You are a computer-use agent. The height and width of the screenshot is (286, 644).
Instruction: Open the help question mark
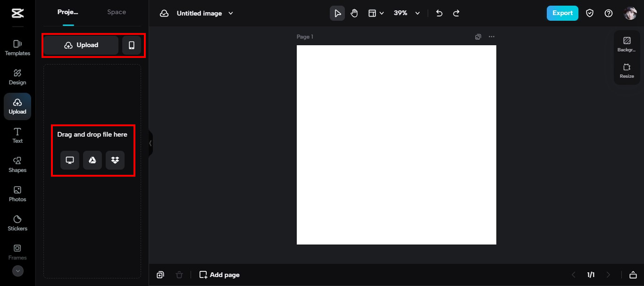tap(609, 14)
